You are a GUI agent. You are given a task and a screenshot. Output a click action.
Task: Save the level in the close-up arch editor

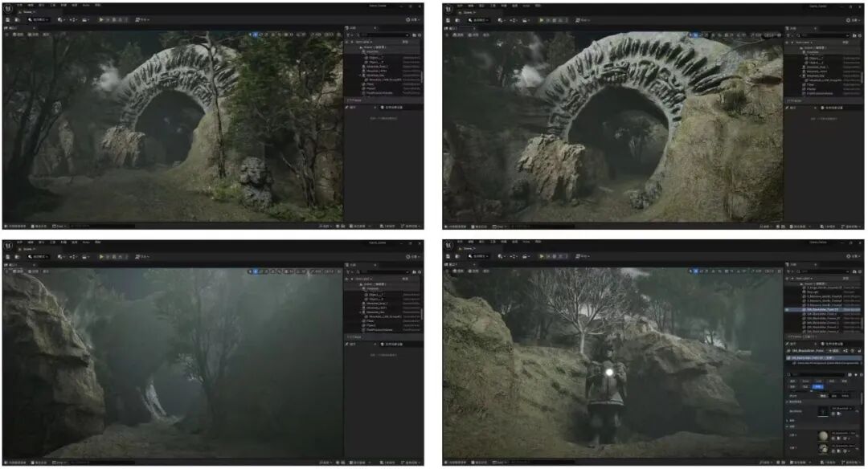click(x=448, y=20)
